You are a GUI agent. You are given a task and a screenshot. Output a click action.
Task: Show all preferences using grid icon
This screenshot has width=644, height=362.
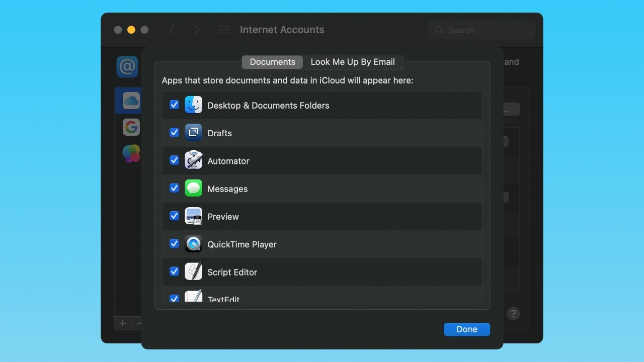(223, 30)
